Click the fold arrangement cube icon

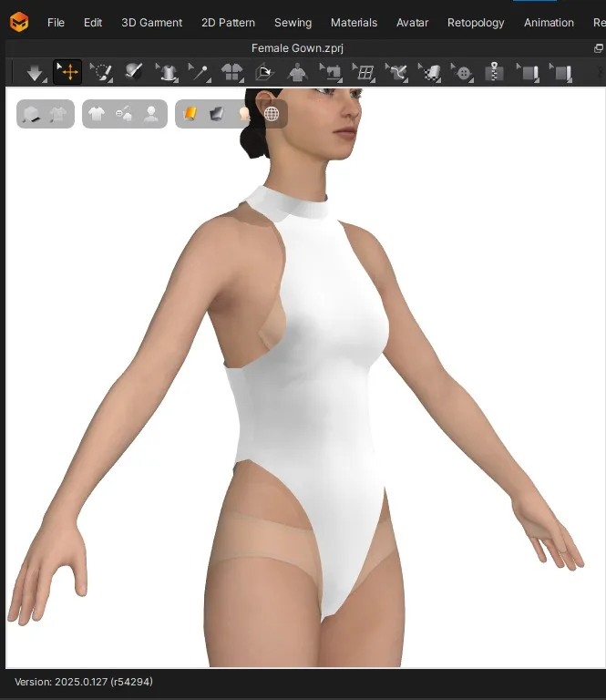(x=264, y=72)
